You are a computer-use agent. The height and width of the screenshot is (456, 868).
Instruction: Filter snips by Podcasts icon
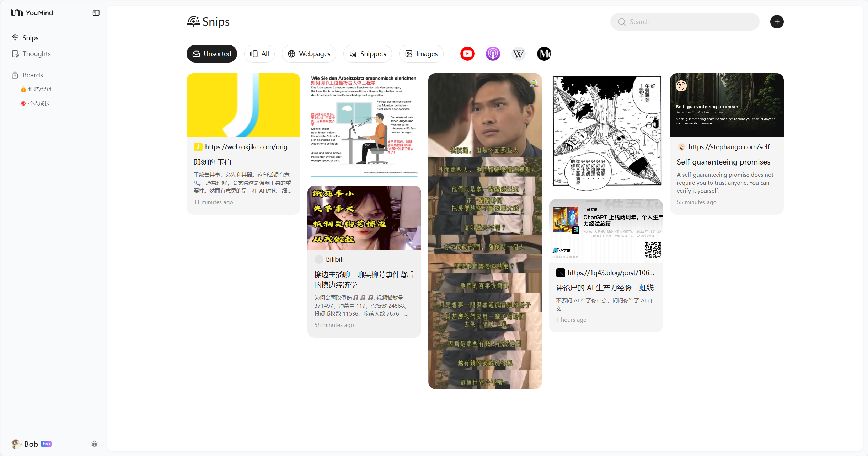[493, 54]
